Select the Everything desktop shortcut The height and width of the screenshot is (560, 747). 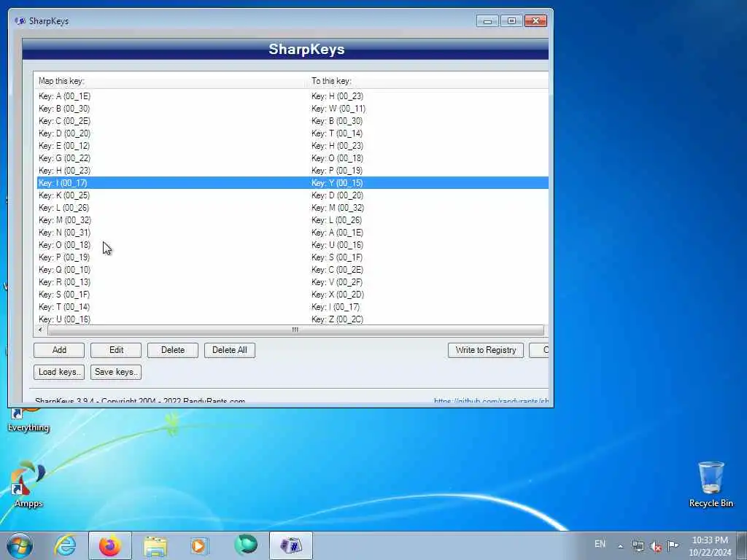click(x=28, y=420)
